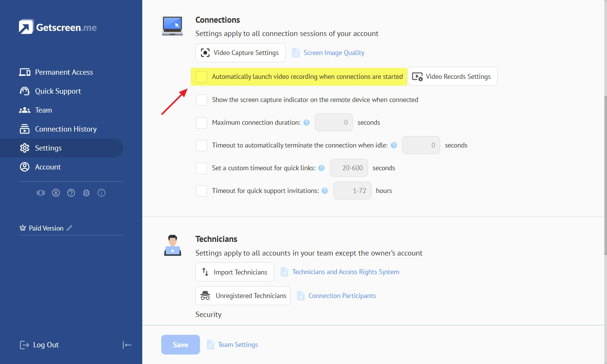Open help via the question mark sidebar icon
Image resolution: width=607 pixels, height=364 pixels.
tap(71, 193)
